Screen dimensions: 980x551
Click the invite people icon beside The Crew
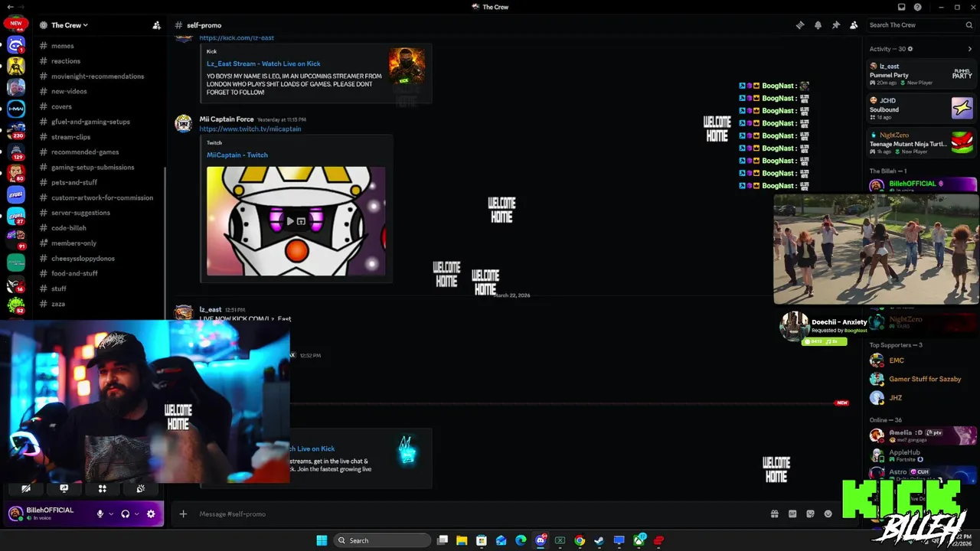pos(156,25)
